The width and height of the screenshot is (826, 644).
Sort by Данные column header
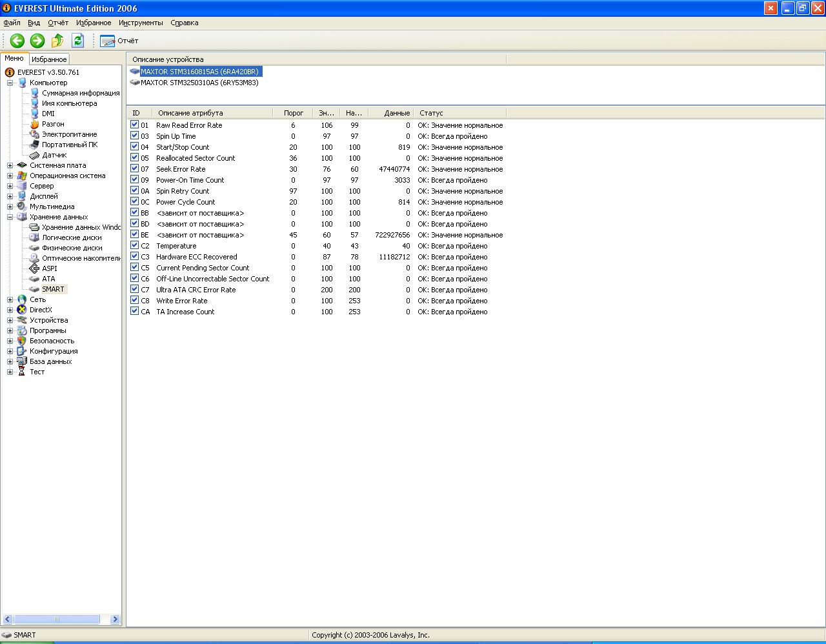click(x=391, y=113)
